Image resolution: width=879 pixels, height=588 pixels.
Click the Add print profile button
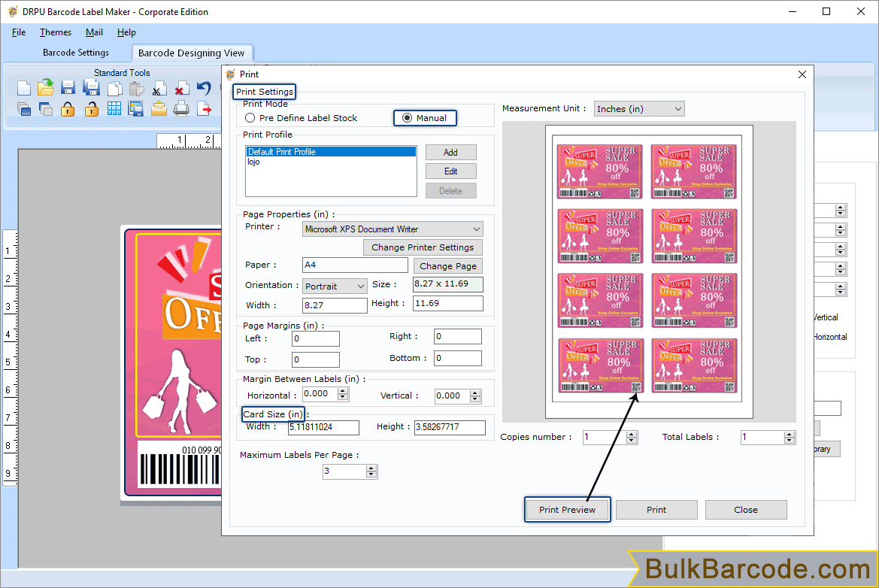coord(450,153)
